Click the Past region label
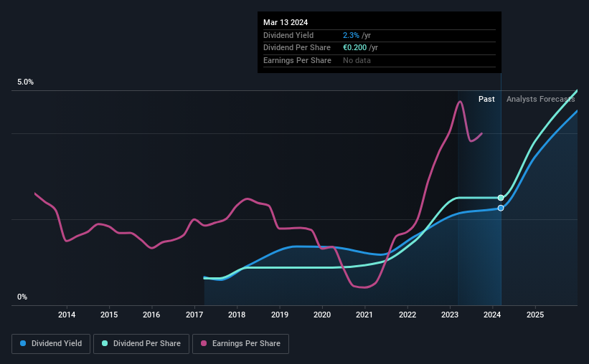Viewport: 589px width, 364px height. point(486,99)
